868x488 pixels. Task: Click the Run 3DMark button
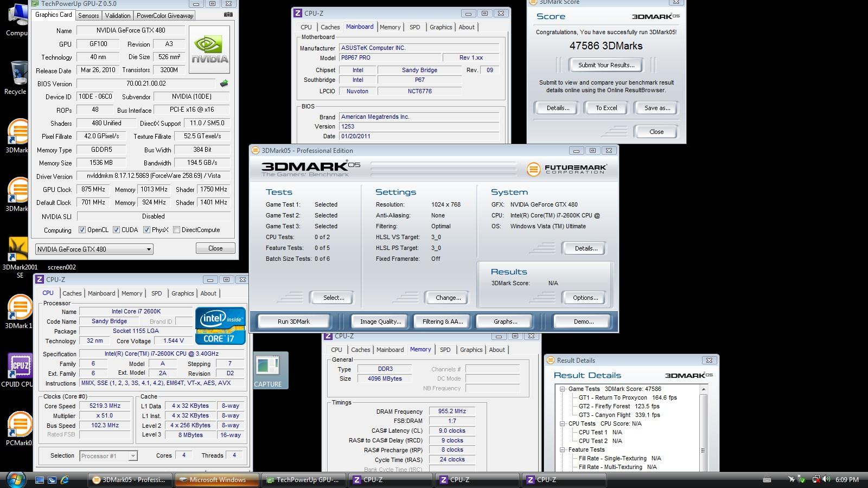click(293, 322)
